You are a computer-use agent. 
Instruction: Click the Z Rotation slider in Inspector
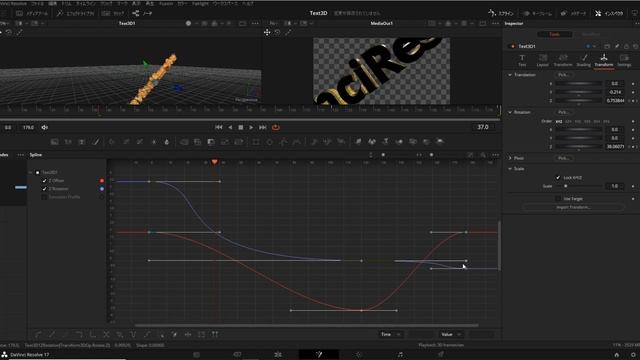point(579,146)
